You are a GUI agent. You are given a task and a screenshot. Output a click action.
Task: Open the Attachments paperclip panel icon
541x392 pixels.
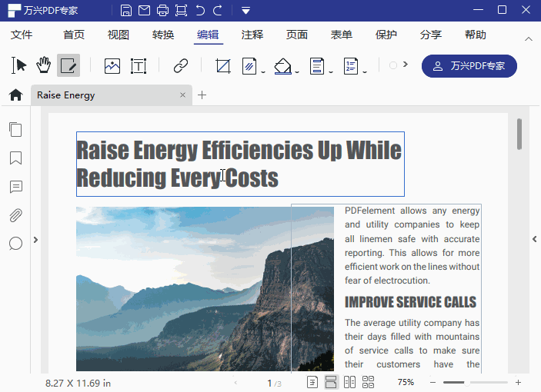(x=15, y=215)
